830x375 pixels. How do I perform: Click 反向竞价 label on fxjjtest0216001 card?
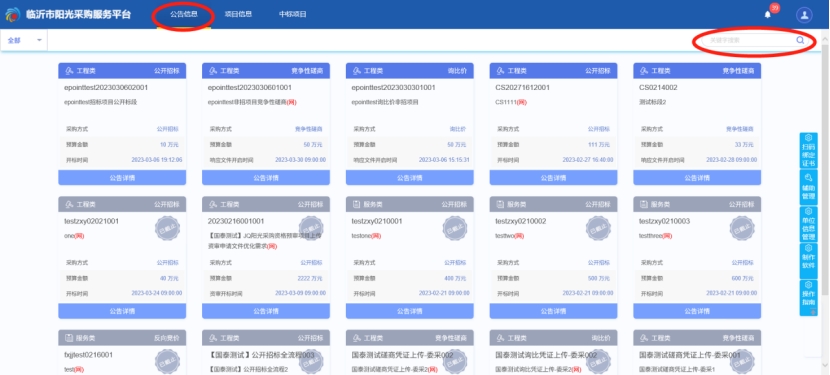tap(167, 338)
